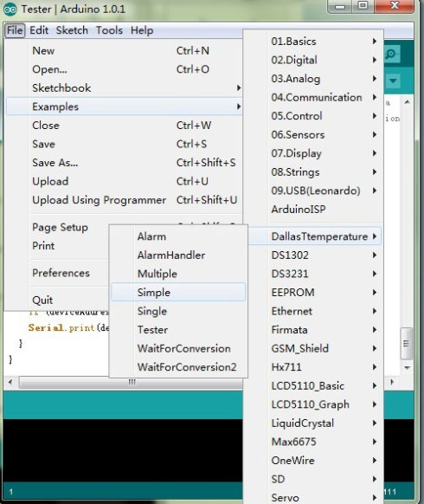Viewport: 424px width, 504px height.
Task: Select Upload Using Programmer
Action: (x=125, y=199)
